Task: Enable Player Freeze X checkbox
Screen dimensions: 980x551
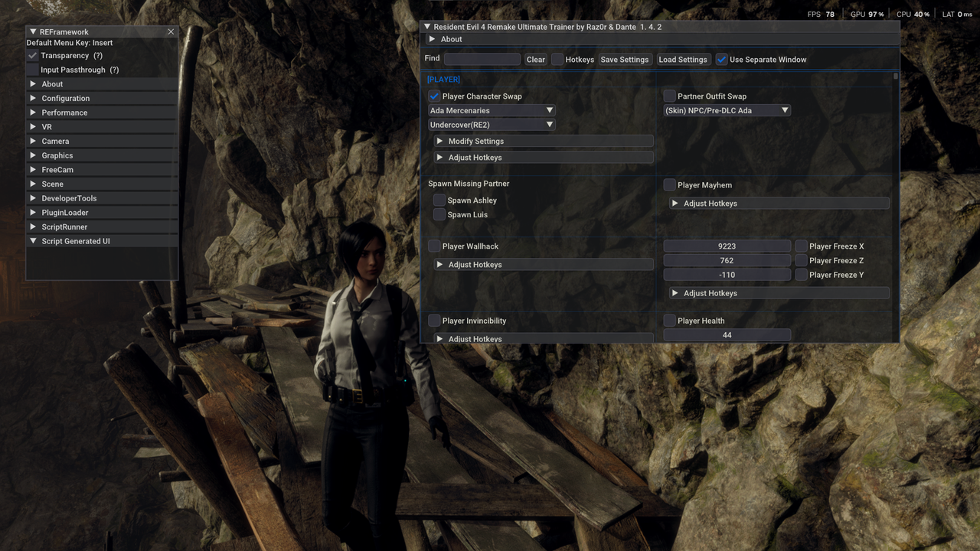Action: (802, 246)
